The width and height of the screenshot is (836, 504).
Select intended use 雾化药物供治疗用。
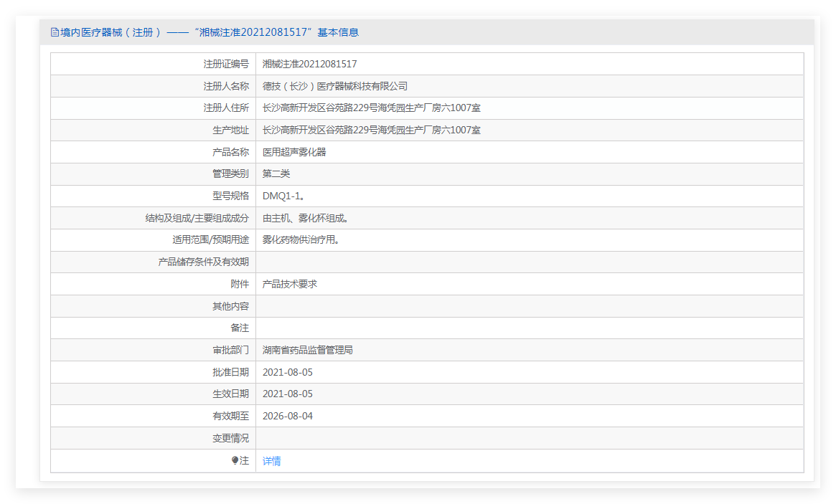click(302, 239)
